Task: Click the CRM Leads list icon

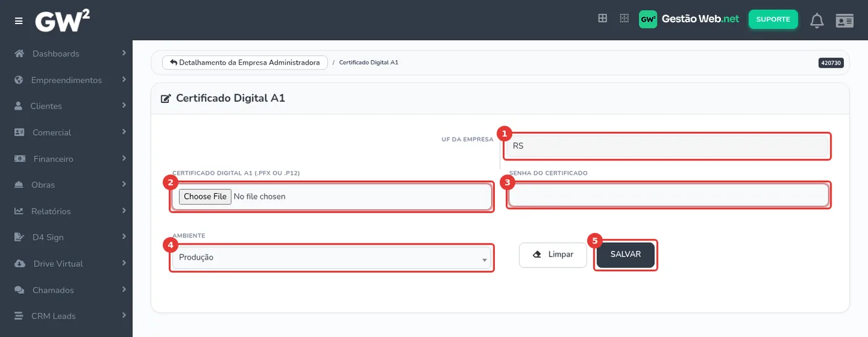Action: [x=19, y=316]
